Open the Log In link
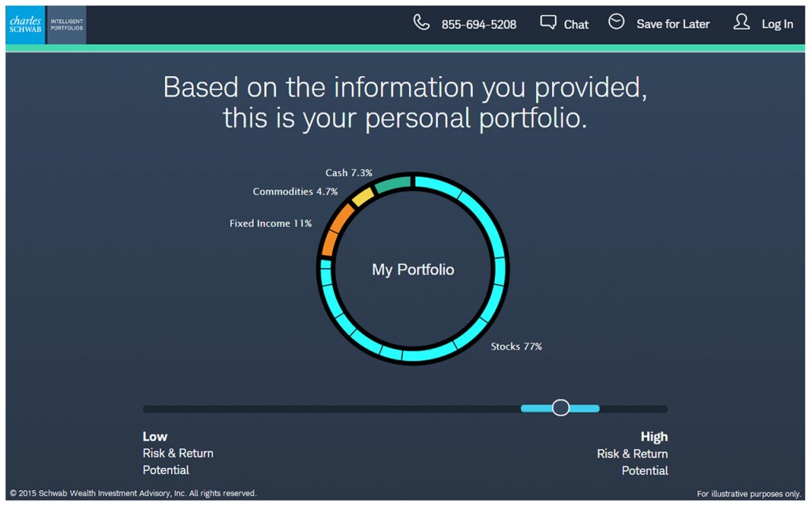Viewport: 812px width, 506px height. click(x=777, y=24)
